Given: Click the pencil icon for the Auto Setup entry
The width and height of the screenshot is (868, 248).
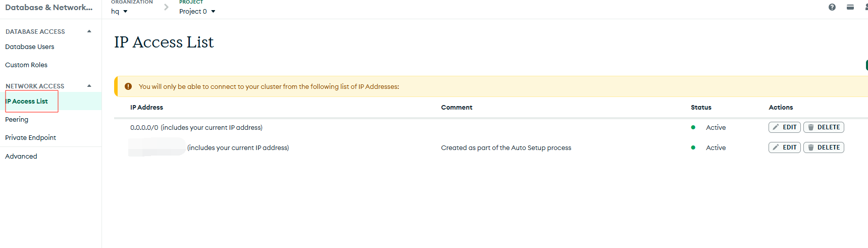Looking at the screenshot, I should click(776, 147).
